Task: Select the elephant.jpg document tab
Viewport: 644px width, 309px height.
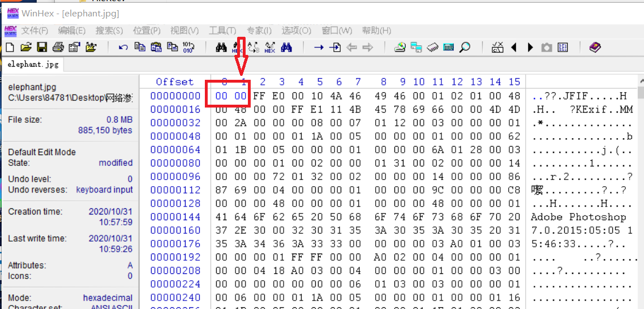Action: [33, 64]
